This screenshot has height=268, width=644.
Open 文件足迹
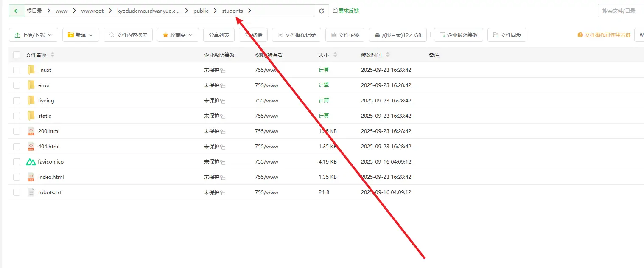[345, 35]
